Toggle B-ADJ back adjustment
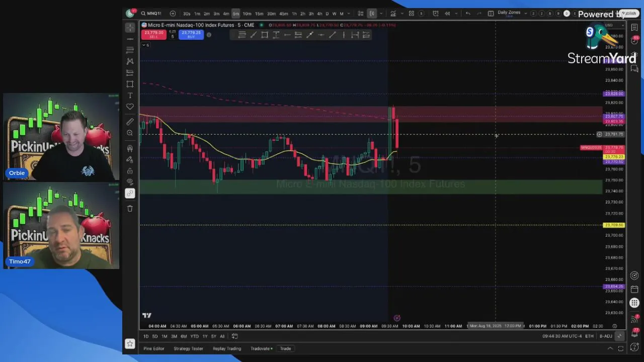 (x=605, y=336)
